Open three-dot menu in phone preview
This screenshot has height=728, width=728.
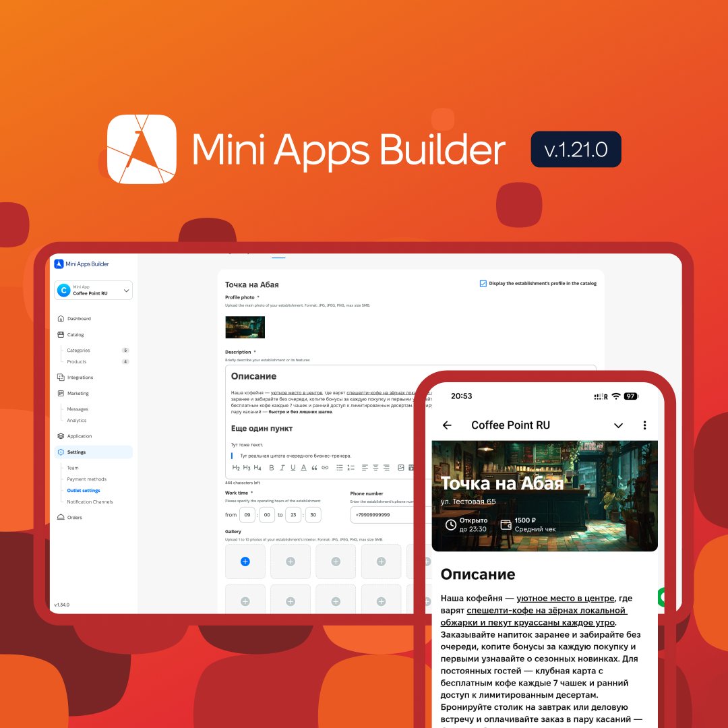click(644, 425)
